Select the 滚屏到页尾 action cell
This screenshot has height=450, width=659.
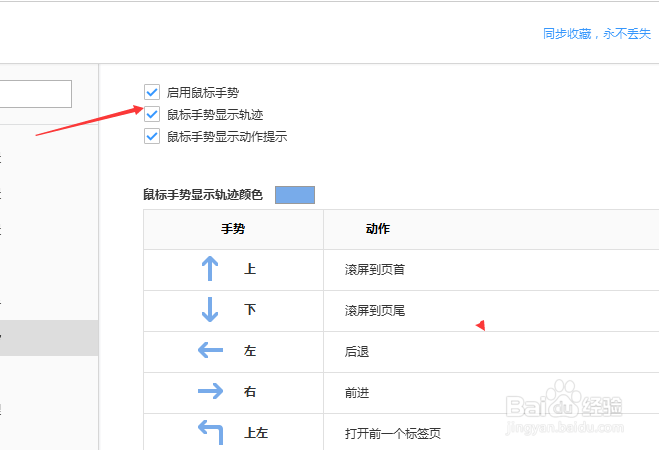[491, 311]
